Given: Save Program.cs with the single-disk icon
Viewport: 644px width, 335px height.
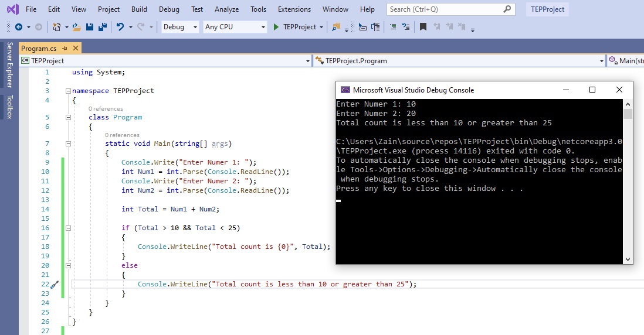Looking at the screenshot, I should [90, 27].
